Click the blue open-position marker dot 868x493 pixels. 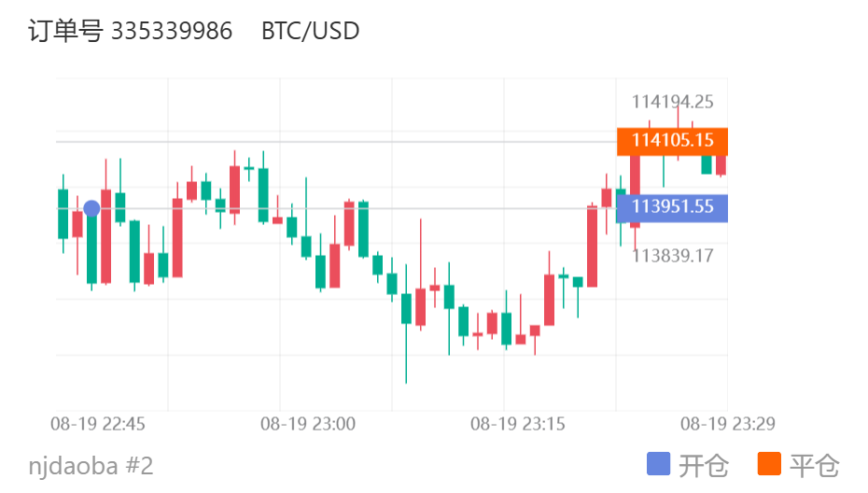[91, 208]
